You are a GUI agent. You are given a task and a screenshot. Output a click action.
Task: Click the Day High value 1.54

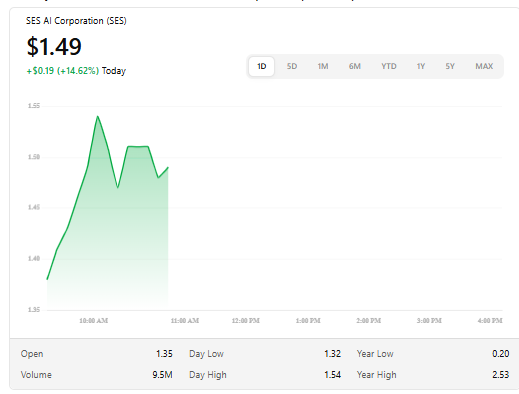(333, 375)
